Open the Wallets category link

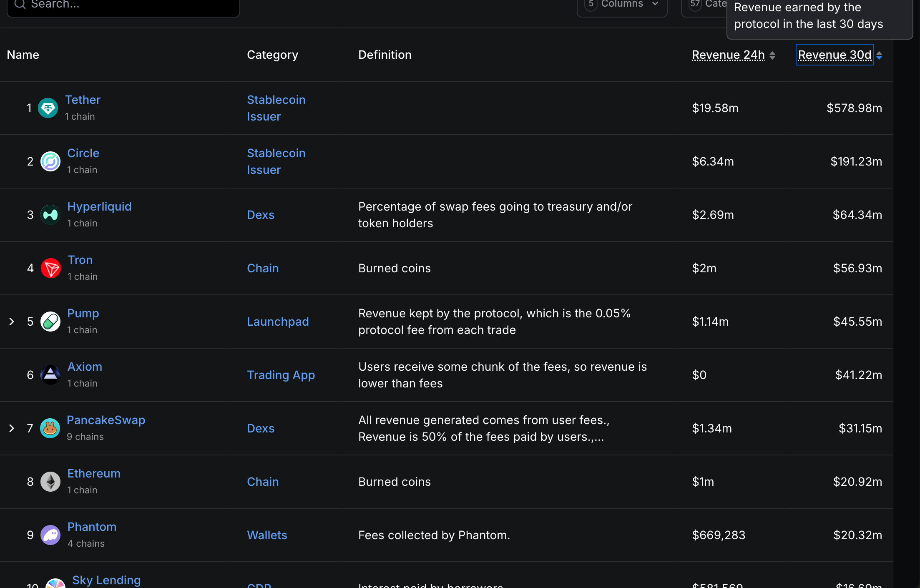click(267, 535)
